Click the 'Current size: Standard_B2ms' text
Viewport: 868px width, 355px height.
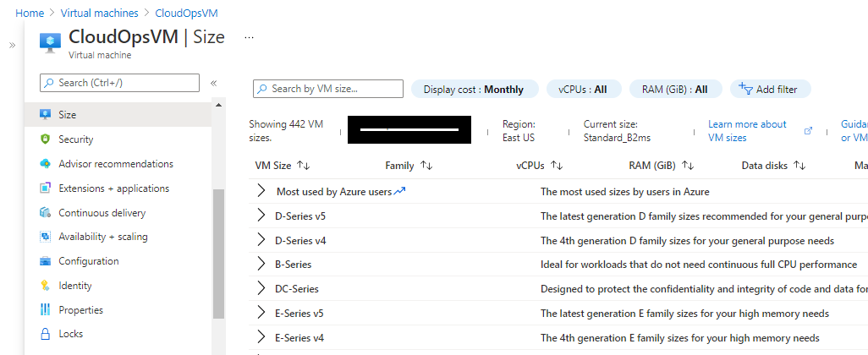click(x=617, y=131)
